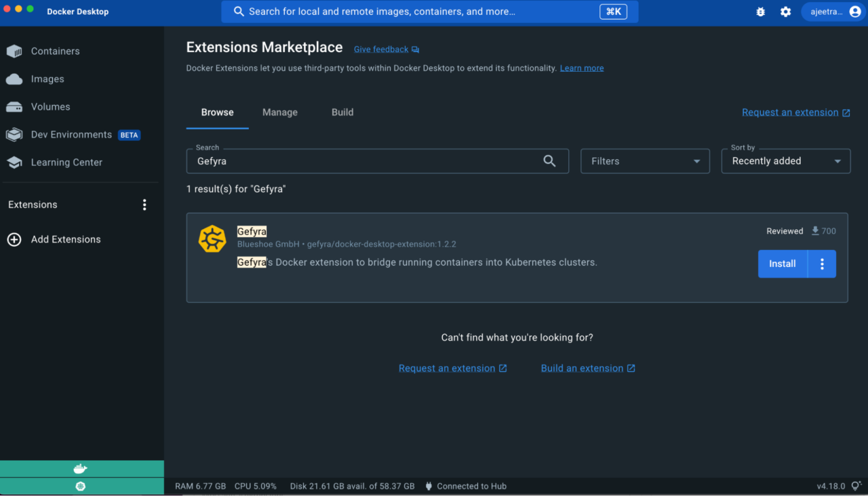
Task: Switch to the Manage tab
Action: 280,112
